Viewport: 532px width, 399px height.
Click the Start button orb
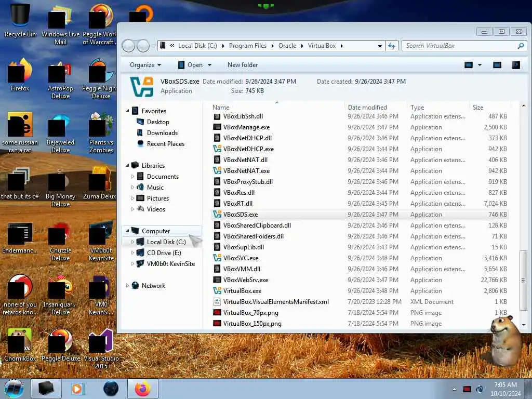coord(14,389)
